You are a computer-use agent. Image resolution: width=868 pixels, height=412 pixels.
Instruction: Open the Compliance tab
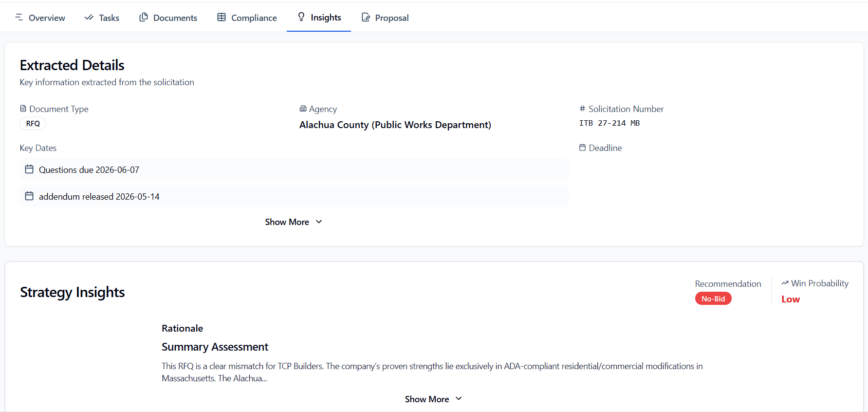click(x=247, y=18)
